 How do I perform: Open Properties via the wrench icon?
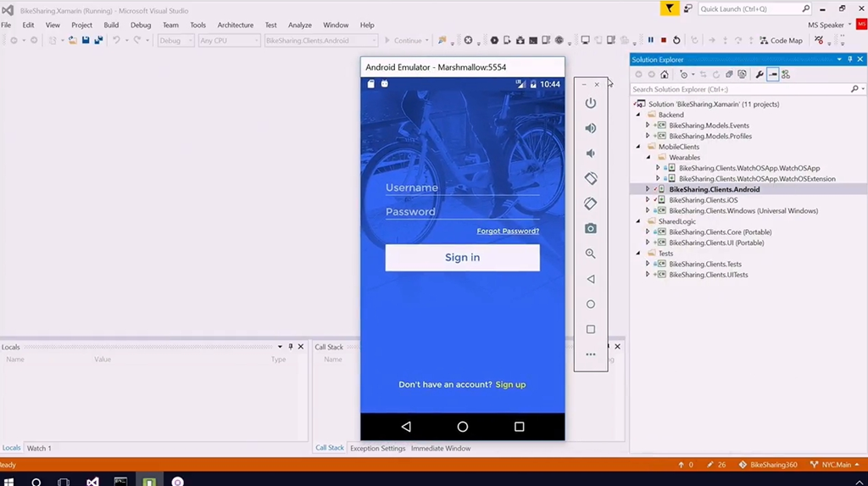(759, 75)
